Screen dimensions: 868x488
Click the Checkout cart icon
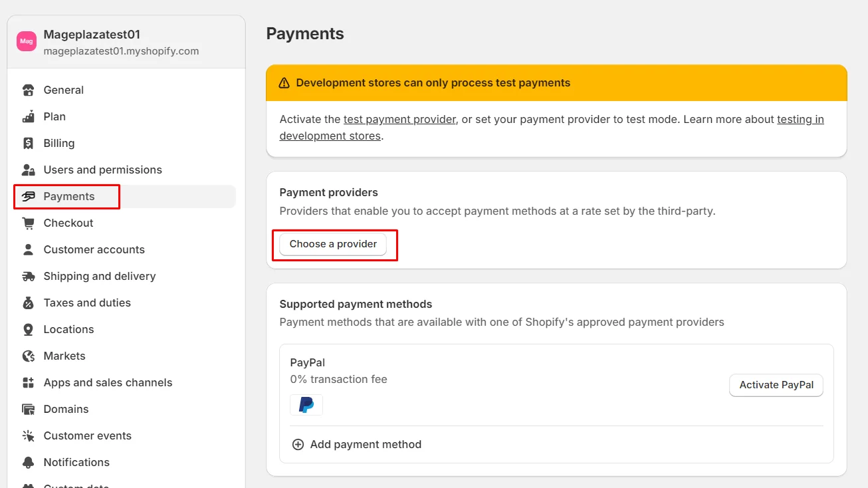pos(28,223)
